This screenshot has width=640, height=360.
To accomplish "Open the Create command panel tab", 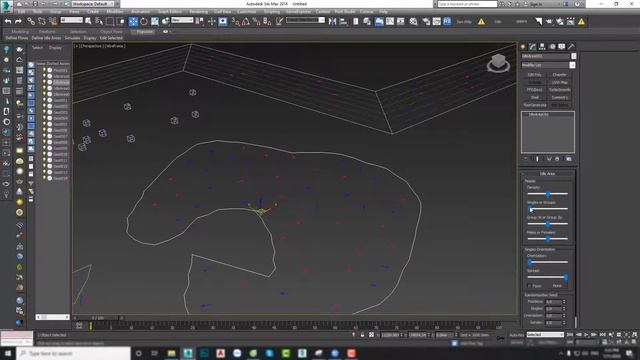I will click(523, 47).
